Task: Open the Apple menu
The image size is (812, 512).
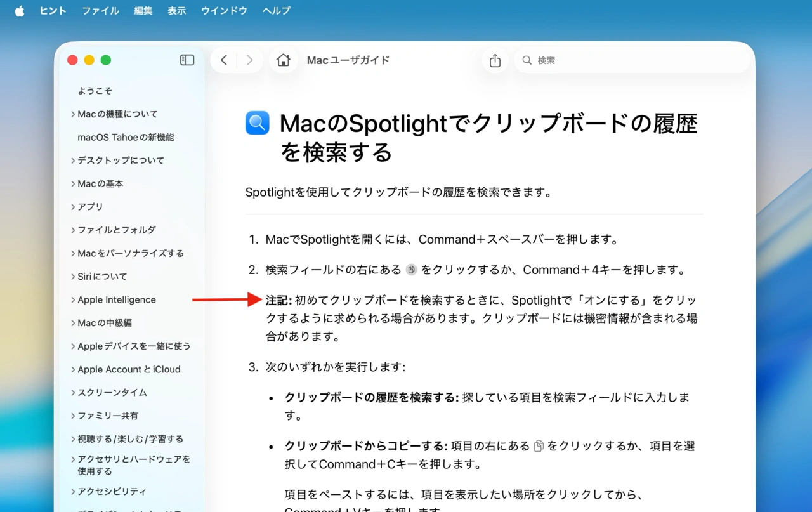Action: (19, 10)
